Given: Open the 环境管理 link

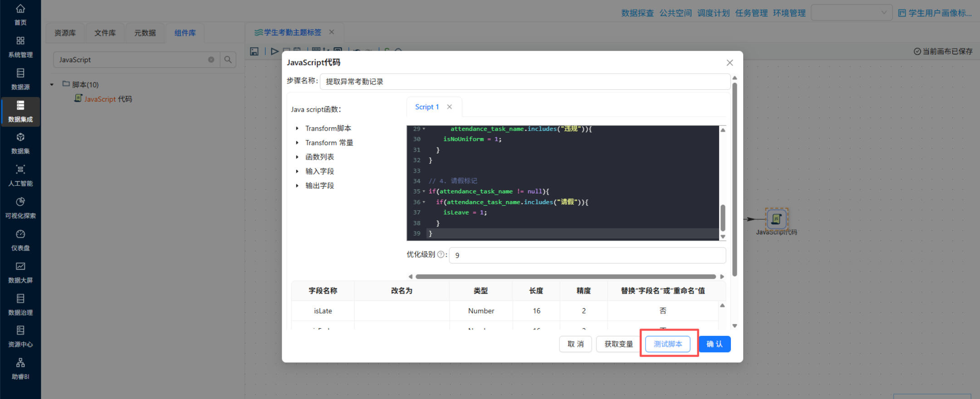Looking at the screenshot, I should (789, 13).
